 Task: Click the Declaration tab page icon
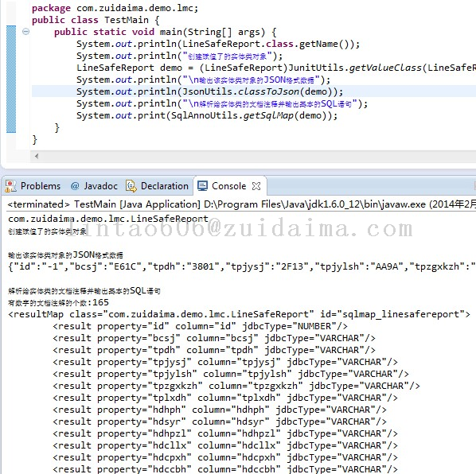131,186
